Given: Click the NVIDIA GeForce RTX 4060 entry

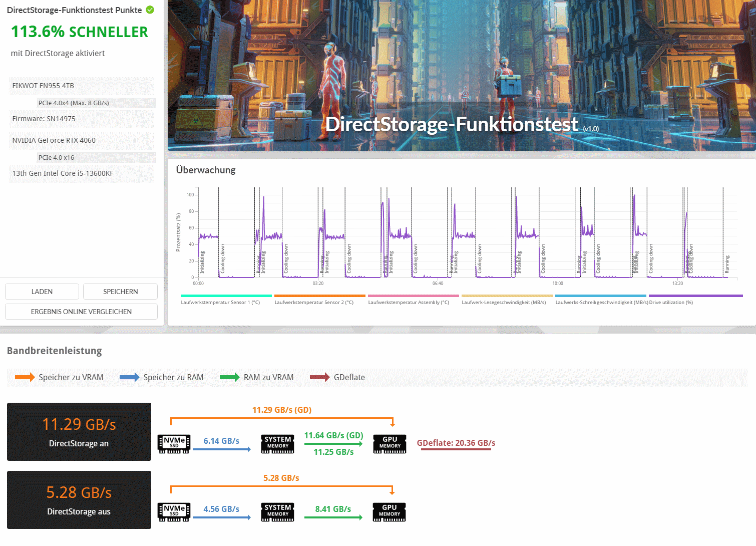Looking at the screenshot, I should (82, 140).
